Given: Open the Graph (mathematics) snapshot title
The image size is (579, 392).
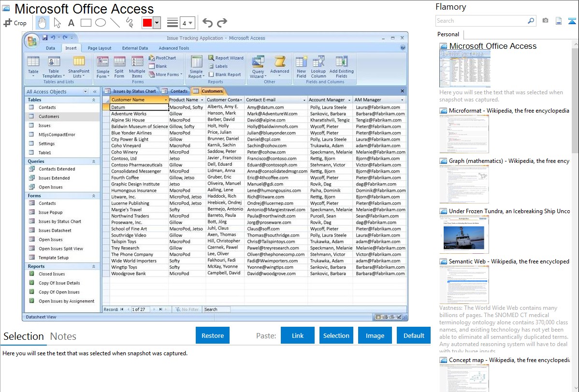Looking at the screenshot, I should [509, 161].
